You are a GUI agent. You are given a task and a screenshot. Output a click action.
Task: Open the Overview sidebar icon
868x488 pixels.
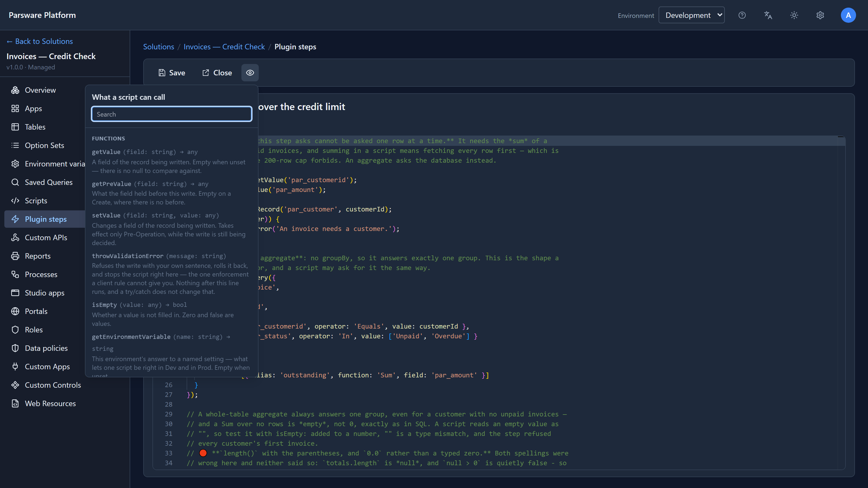coord(15,90)
